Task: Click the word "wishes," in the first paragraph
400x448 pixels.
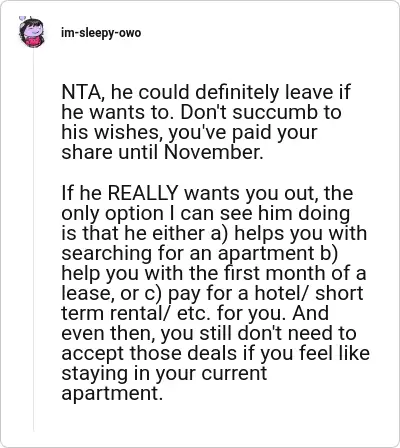Action: point(128,132)
